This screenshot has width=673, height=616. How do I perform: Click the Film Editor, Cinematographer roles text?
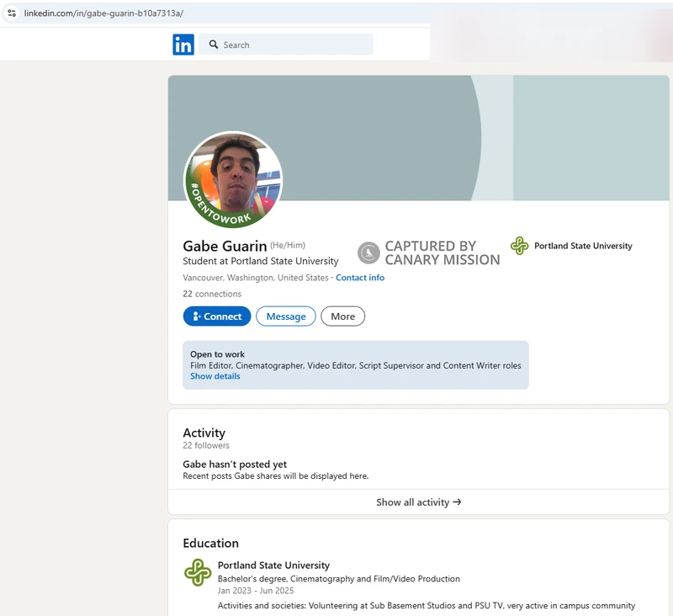tap(355, 365)
